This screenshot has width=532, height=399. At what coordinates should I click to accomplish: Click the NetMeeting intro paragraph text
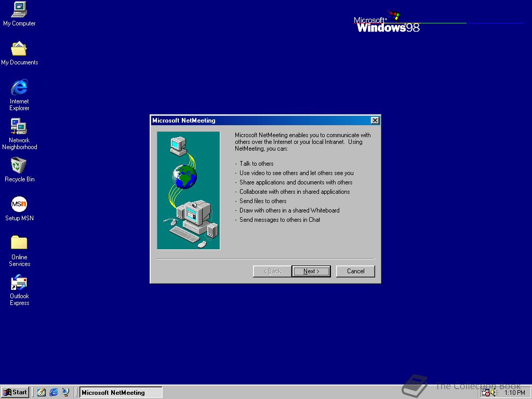pos(303,142)
